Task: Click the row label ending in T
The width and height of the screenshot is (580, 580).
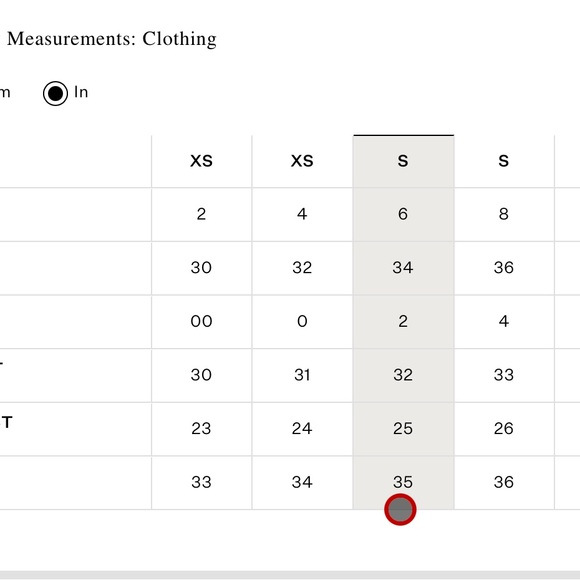Action: 6,422
